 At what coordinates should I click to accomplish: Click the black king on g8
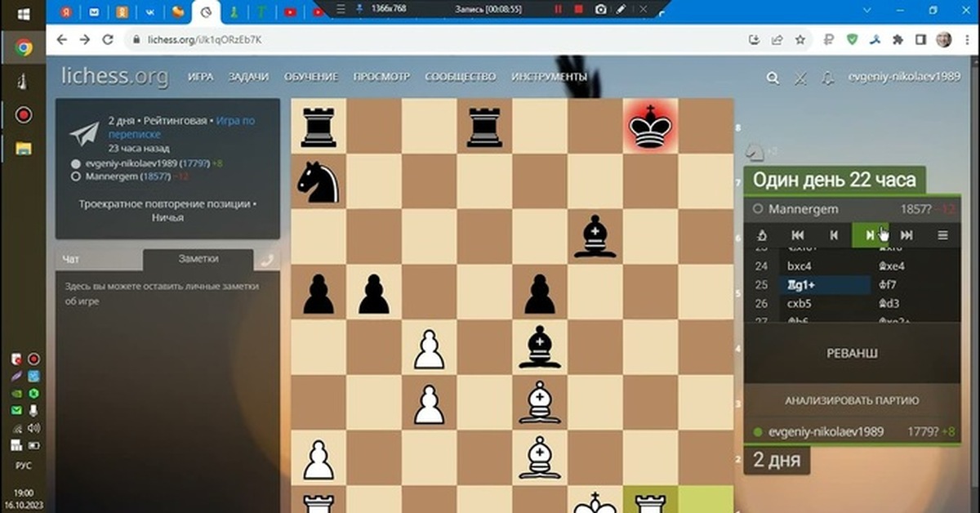tap(650, 126)
